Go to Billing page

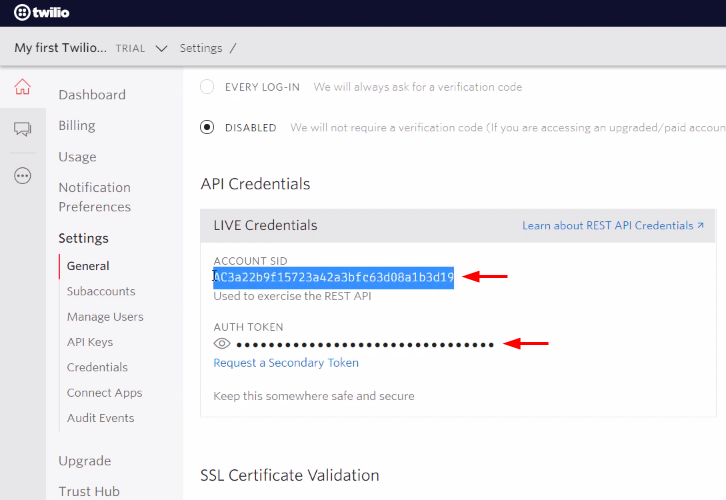[x=77, y=126]
